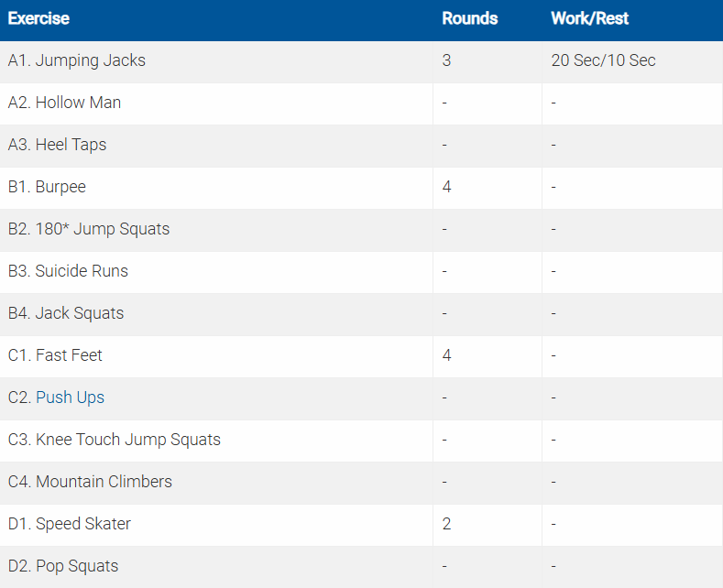
Task: Click the Rounds column header
Action: pos(469,18)
